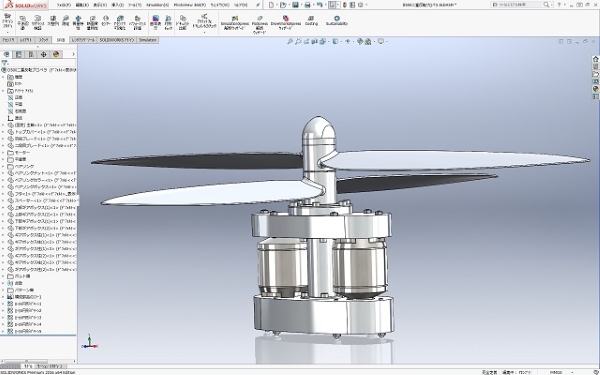Expand the モーター folder in tree
The height and width of the screenshot is (375, 600).
[x=3, y=153]
